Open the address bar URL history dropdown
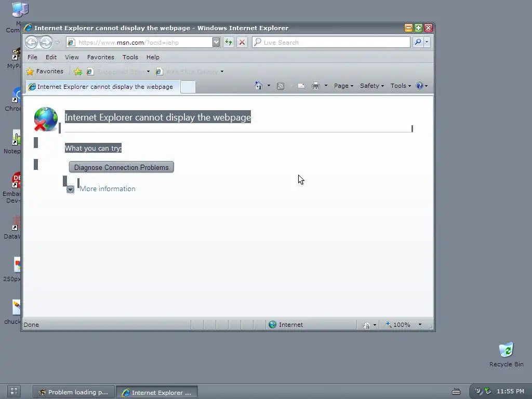The image size is (532, 399). click(x=216, y=42)
